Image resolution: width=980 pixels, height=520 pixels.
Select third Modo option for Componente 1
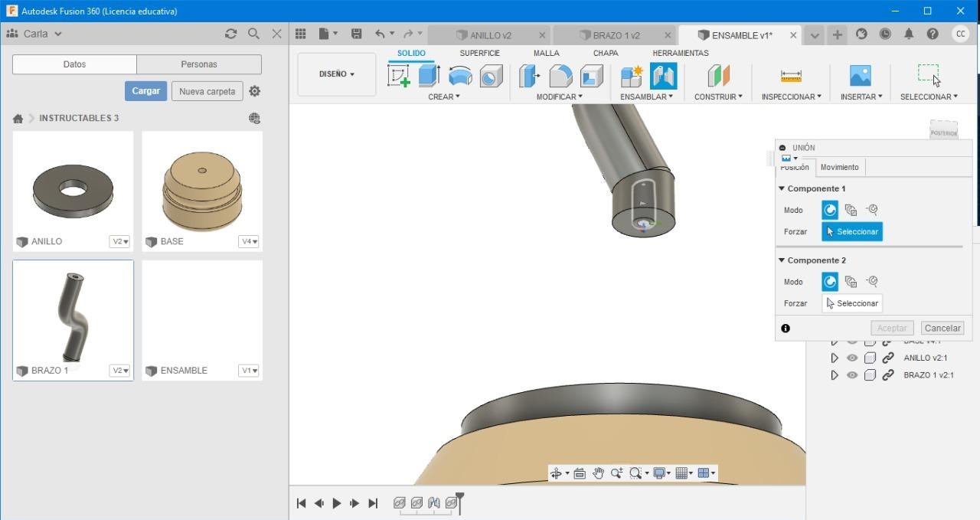(x=871, y=210)
